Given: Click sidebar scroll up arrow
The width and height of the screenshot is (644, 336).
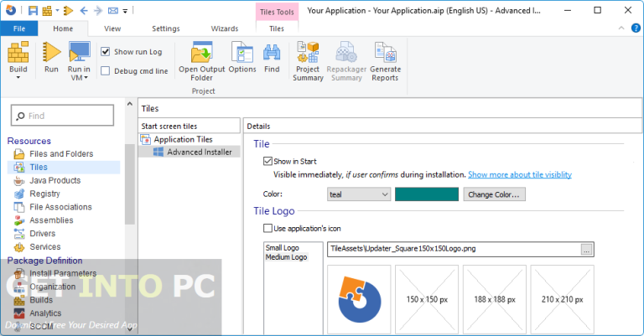Looking at the screenshot, I should [x=130, y=104].
